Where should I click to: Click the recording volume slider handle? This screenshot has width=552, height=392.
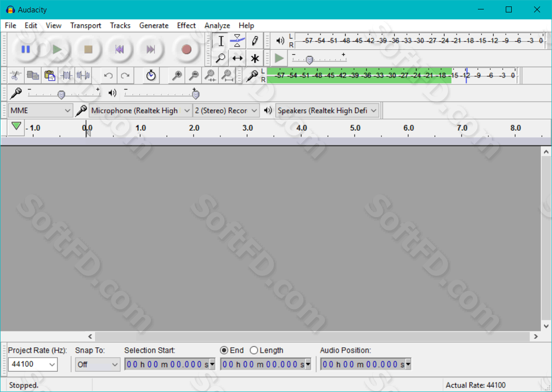point(61,95)
